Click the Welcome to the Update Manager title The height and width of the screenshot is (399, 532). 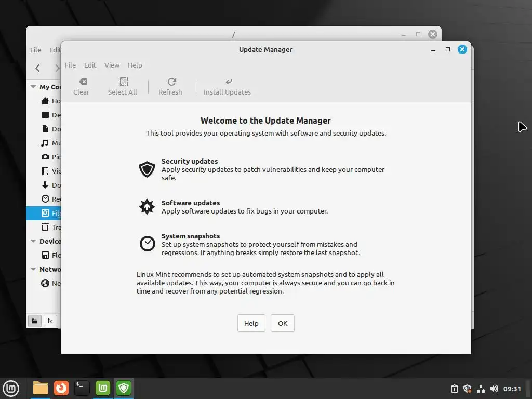pyautogui.click(x=265, y=121)
